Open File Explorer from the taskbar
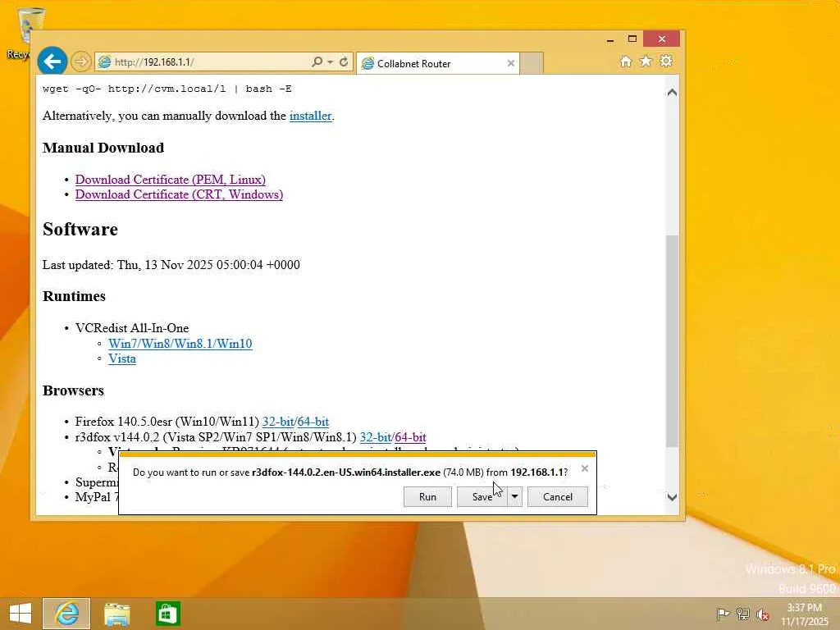The height and width of the screenshot is (630, 840). (116, 614)
